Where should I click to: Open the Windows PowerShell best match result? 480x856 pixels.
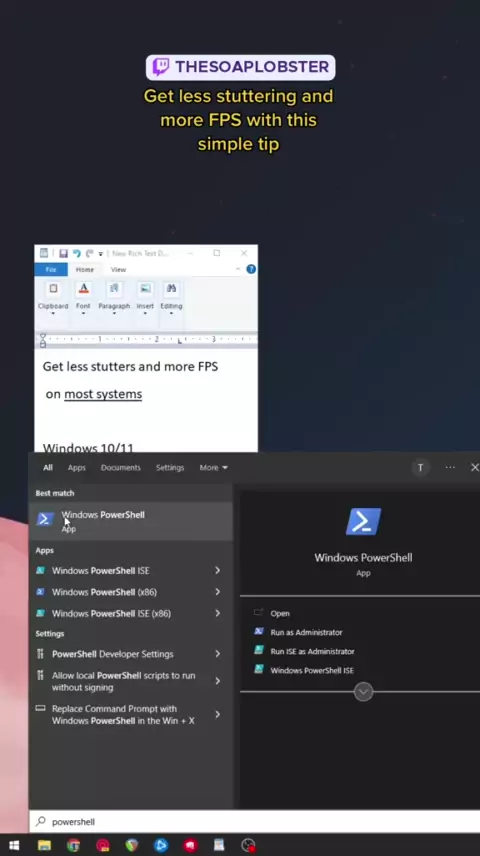tap(131, 521)
